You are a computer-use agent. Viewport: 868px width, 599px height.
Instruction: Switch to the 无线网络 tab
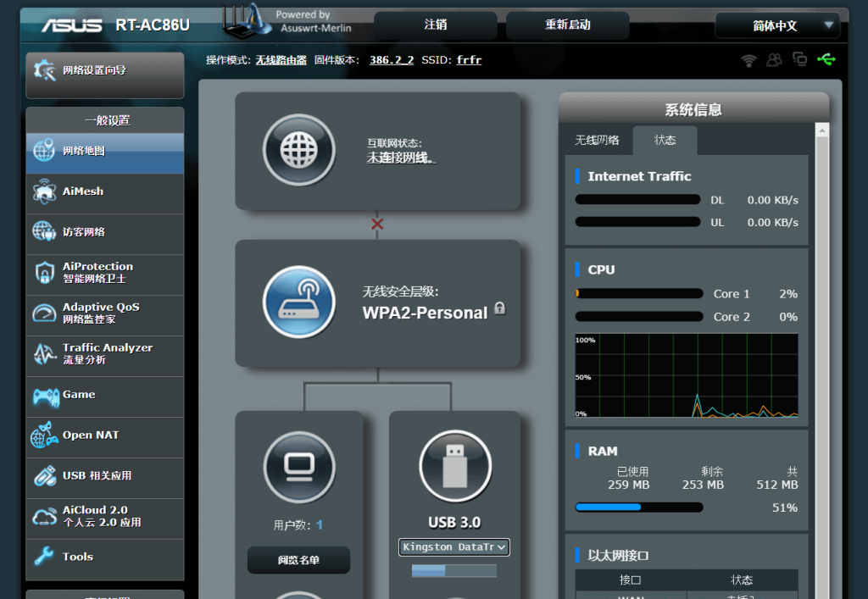click(597, 141)
